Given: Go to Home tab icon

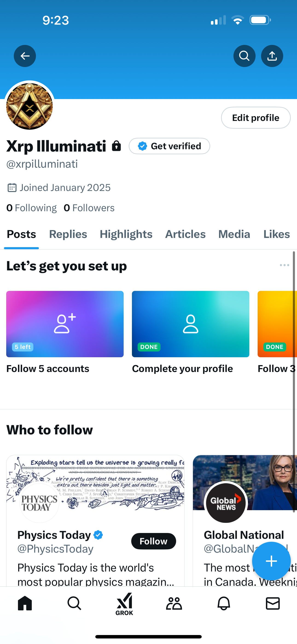Looking at the screenshot, I should [25, 603].
